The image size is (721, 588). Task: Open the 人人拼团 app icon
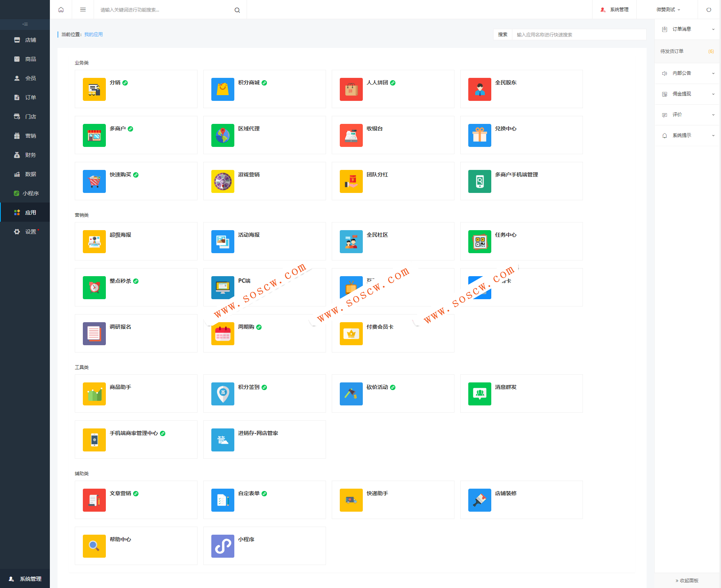click(351, 89)
